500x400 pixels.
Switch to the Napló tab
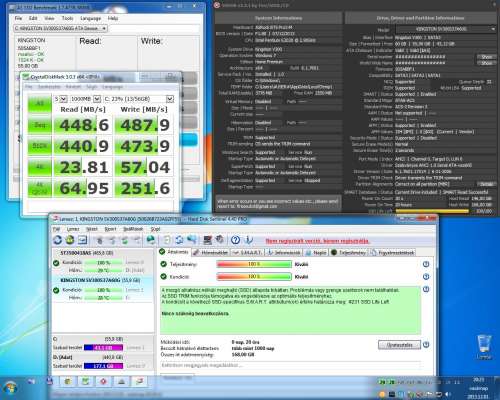point(316,253)
